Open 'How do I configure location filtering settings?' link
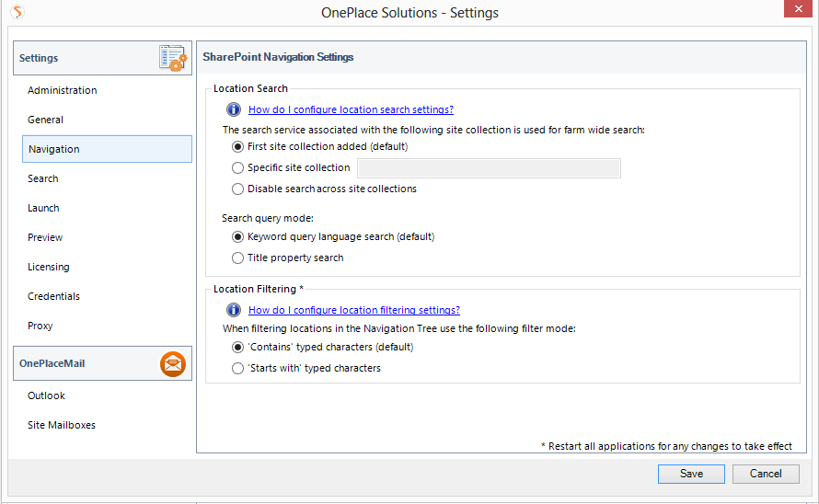 coord(353,310)
